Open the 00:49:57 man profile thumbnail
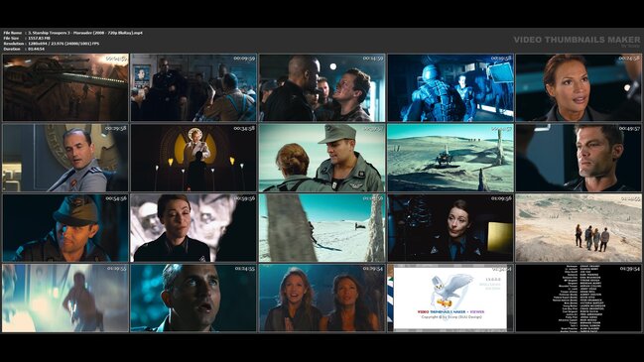This screenshot has height=362, width=644. 579,158
